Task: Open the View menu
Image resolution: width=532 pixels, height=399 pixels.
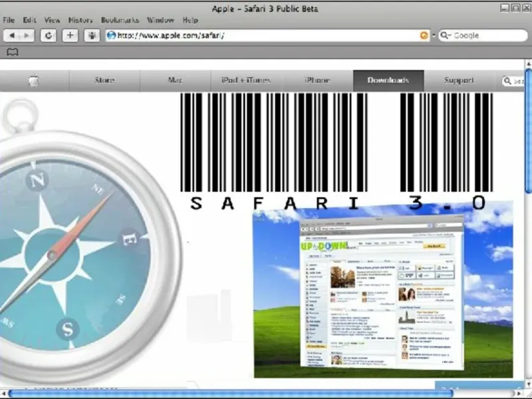Action: point(52,20)
